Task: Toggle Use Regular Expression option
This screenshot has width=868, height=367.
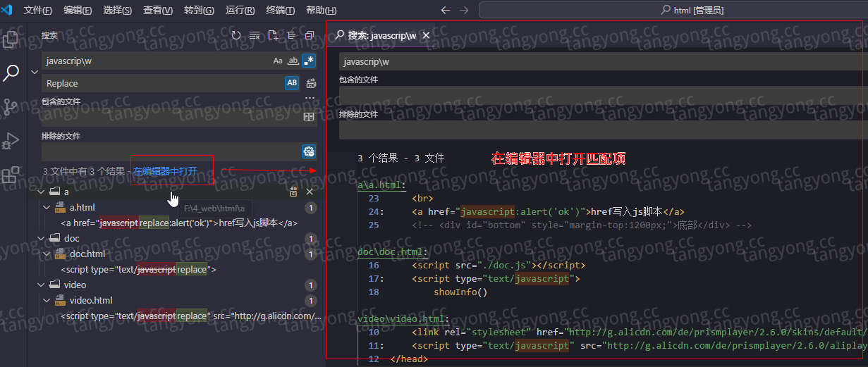Action: [309, 61]
